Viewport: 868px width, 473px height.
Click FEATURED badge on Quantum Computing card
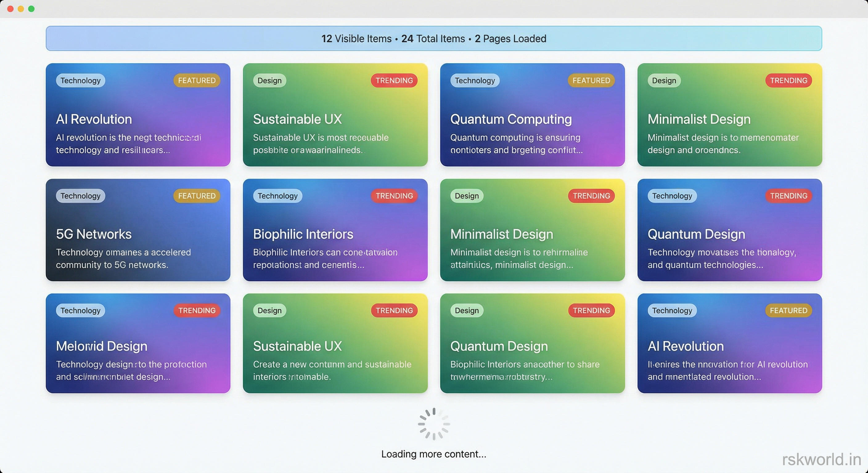(592, 80)
